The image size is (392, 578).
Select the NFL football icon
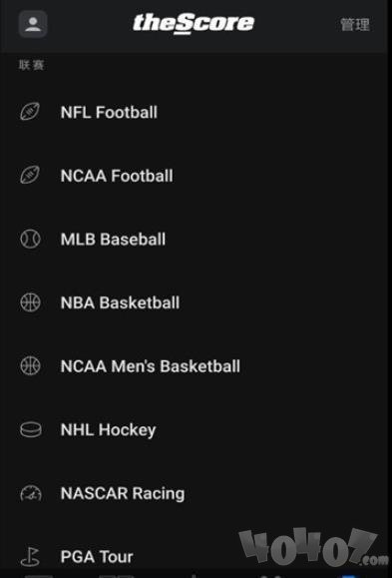30,112
